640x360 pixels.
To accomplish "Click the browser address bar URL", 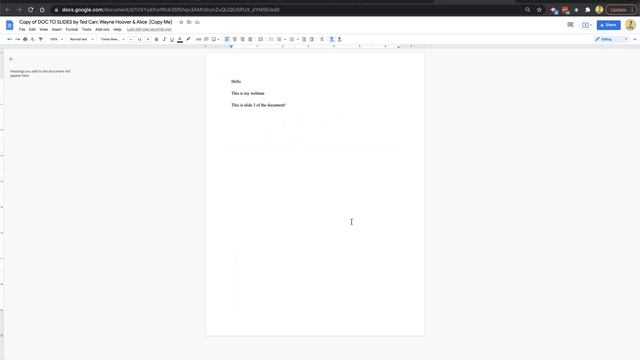I will click(171, 9).
